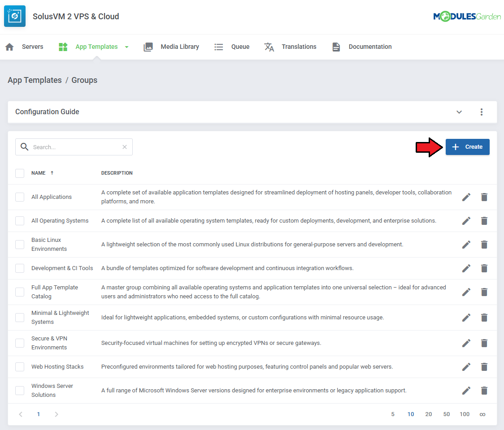This screenshot has height=430, width=504.
Task: Click the three-dot menu in Configuration Guide
Action: click(x=482, y=112)
